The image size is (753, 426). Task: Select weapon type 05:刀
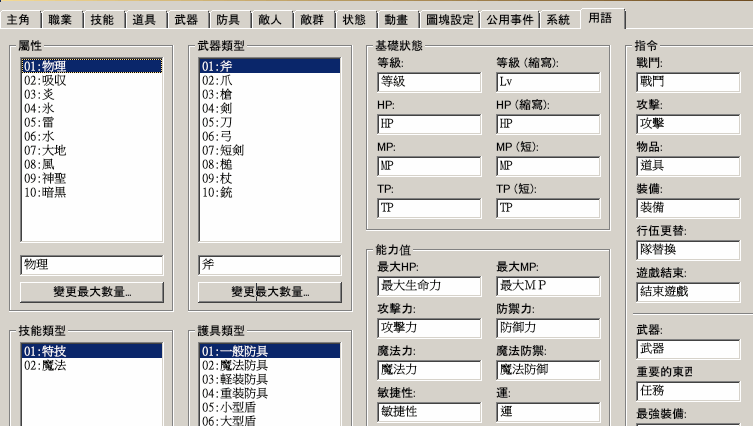click(x=270, y=122)
